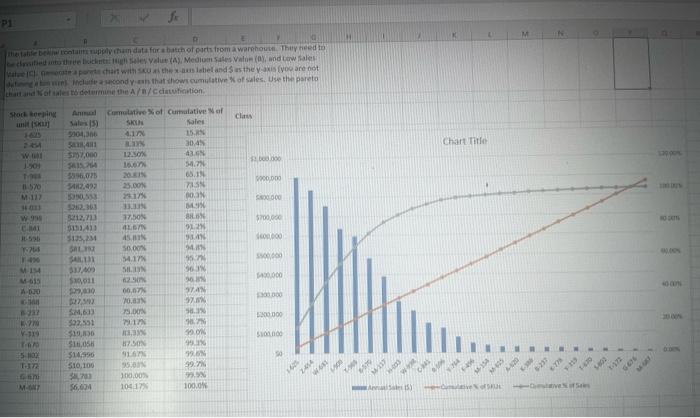700x418 pixels.
Task: Select column header L
Action: pos(490,34)
